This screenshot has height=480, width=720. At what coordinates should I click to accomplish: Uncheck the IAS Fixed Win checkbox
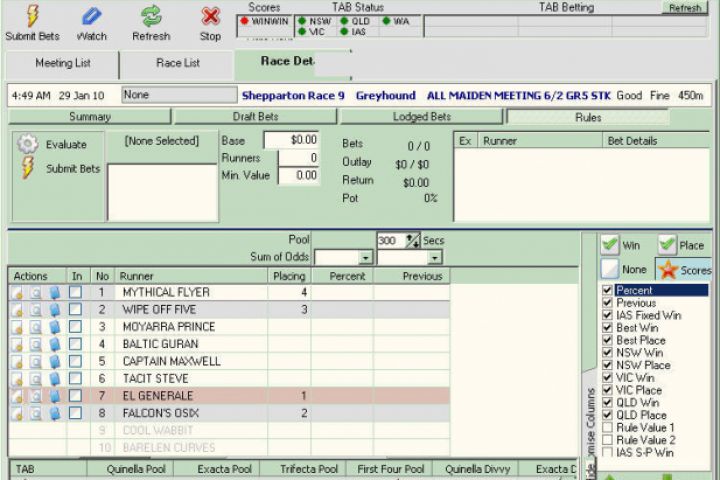[x=607, y=315]
